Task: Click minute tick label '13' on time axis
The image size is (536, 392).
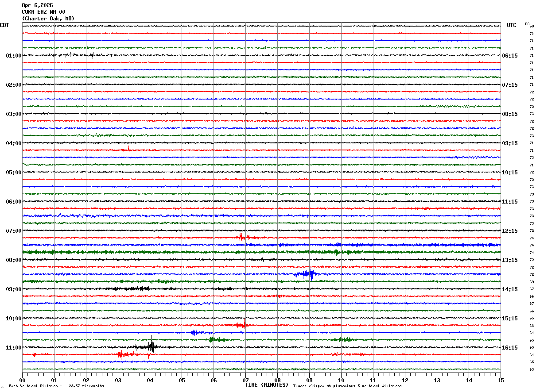Action: click(x=437, y=380)
